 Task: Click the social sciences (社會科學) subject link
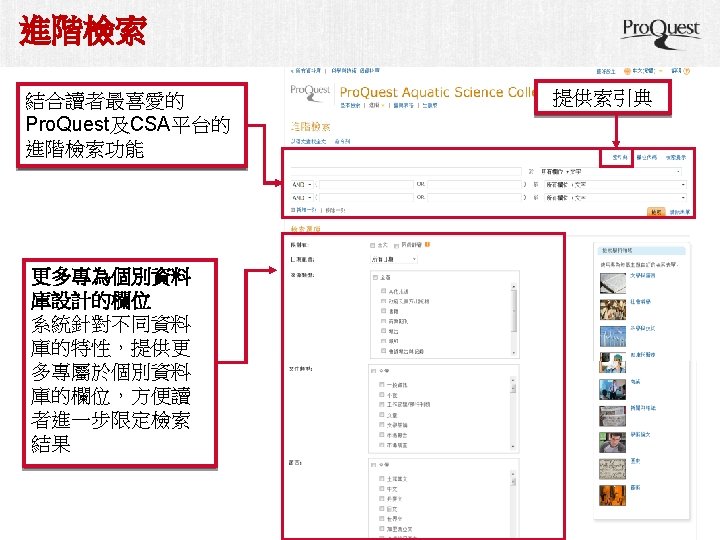(641, 302)
